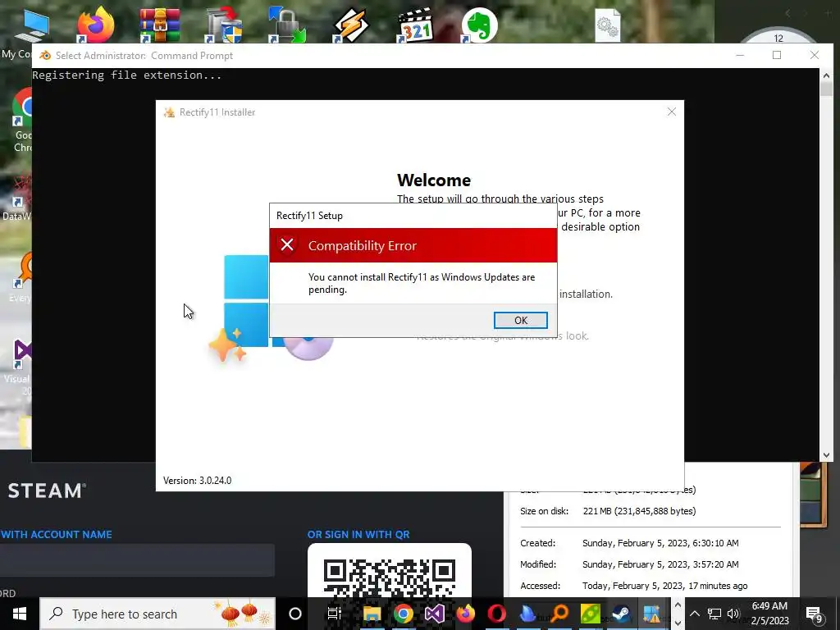Screen dimensions: 840x630
Task: Close the Command Prompt window
Action: click(x=815, y=55)
